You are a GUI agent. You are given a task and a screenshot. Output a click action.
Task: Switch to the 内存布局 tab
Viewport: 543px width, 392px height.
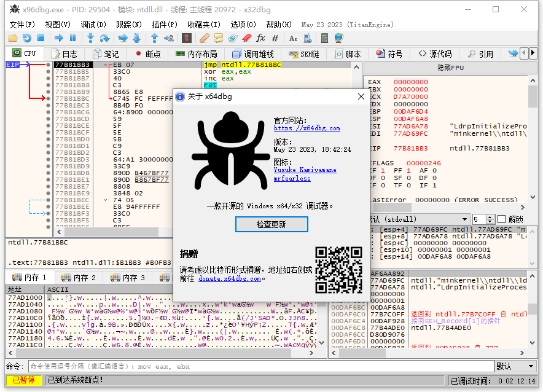tap(197, 54)
